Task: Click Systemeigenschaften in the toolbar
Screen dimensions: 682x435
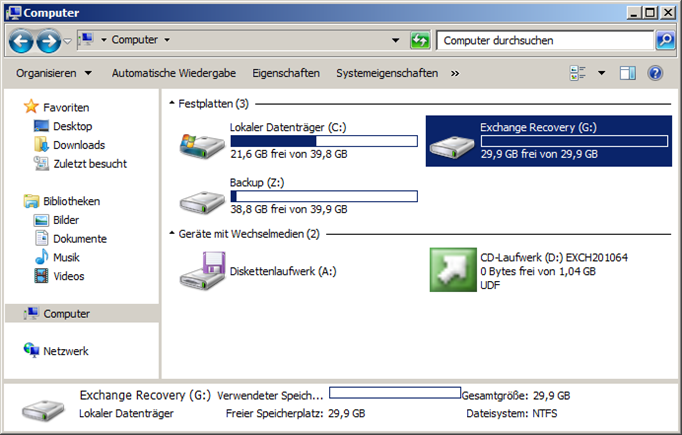Action: pyautogui.click(x=386, y=73)
